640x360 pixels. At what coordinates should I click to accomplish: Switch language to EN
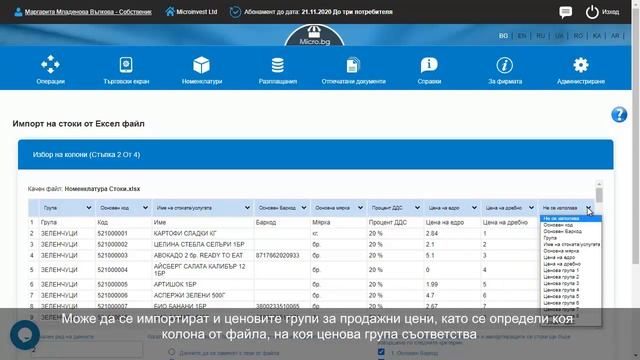(522, 36)
